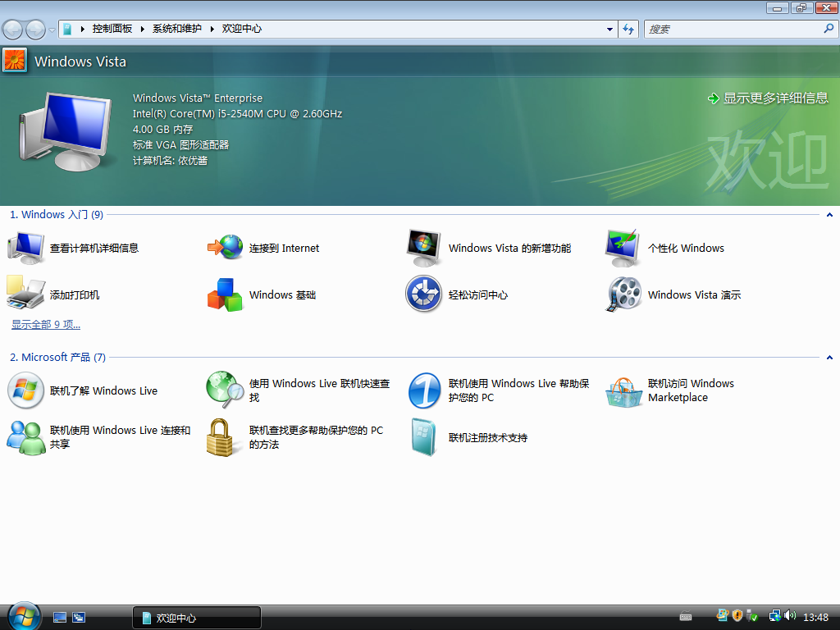
Task: Click the 个性化 Windows monitor icon
Action: coord(623,248)
